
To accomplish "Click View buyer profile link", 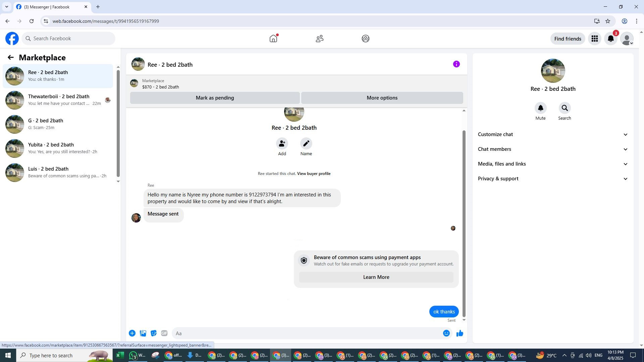I will (x=314, y=174).
